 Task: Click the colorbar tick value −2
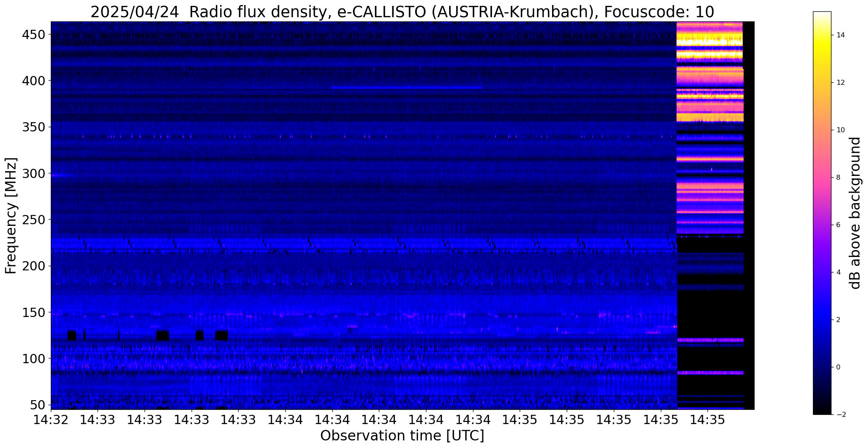point(841,414)
